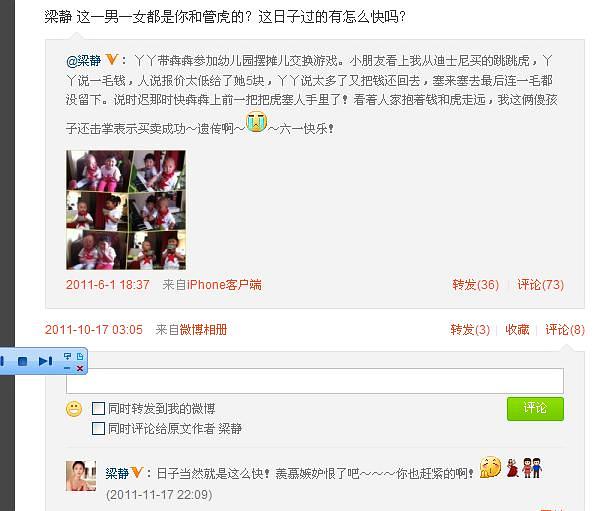This screenshot has height=511, width=603.
Task: Close the floating toolbar with red X
Action: click(80, 368)
